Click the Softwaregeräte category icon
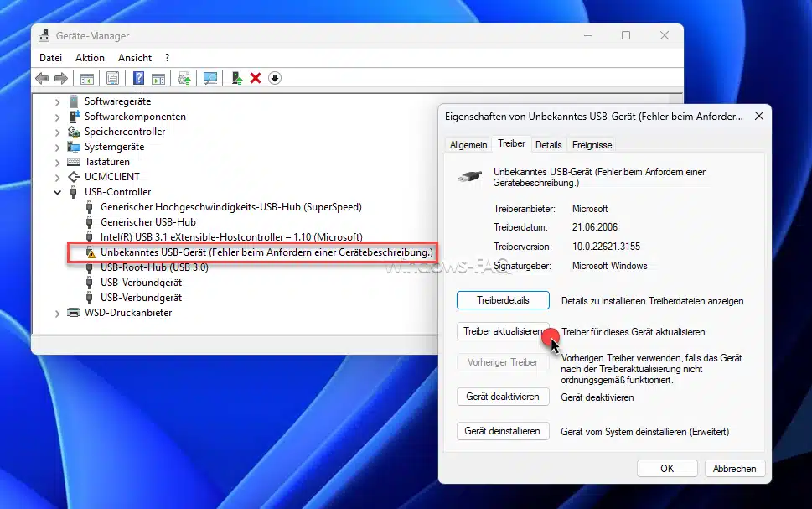This screenshot has height=509, width=812. click(x=74, y=101)
